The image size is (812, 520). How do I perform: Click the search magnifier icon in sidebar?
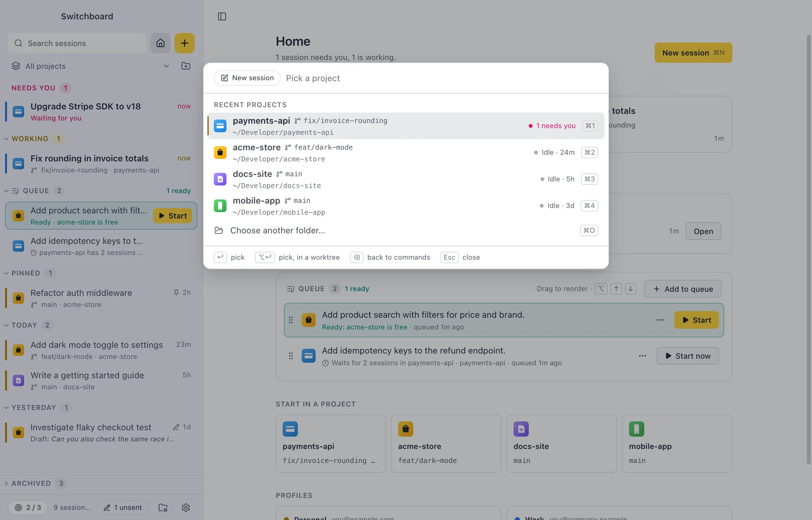(x=19, y=43)
